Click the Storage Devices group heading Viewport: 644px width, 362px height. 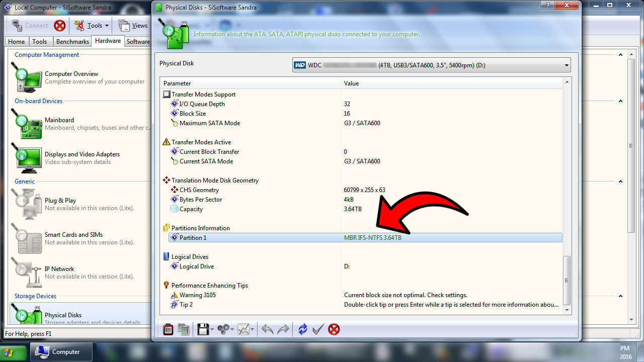click(x=36, y=296)
